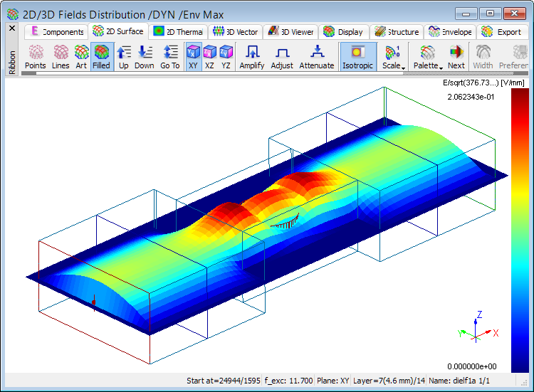Click the Attenuate icon
The width and height of the screenshot is (534, 392).
pos(317,57)
